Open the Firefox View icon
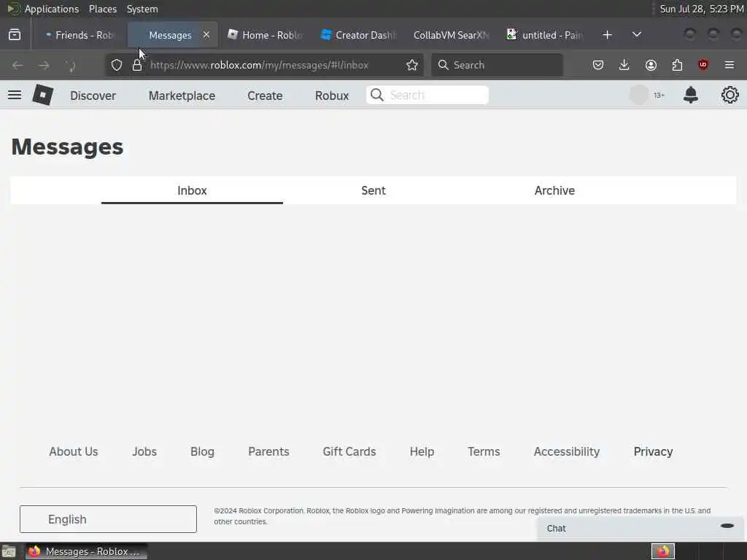 coord(15,35)
